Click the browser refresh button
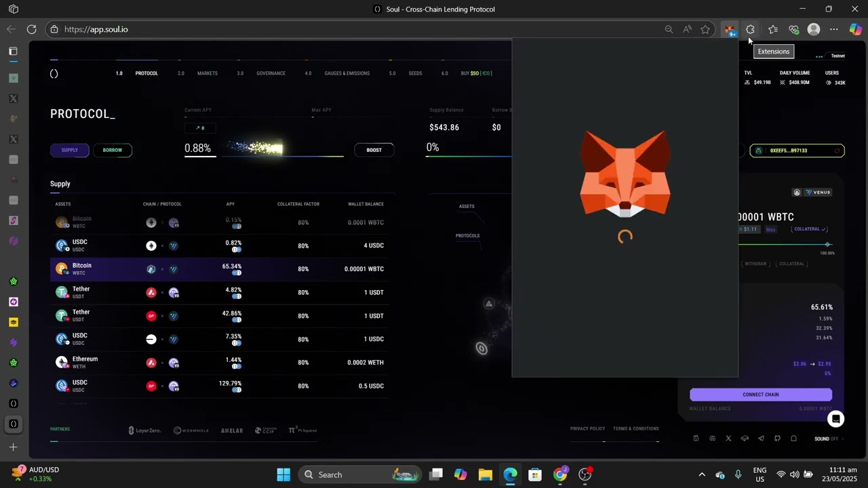The width and height of the screenshot is (868, 488). point(31,29)
